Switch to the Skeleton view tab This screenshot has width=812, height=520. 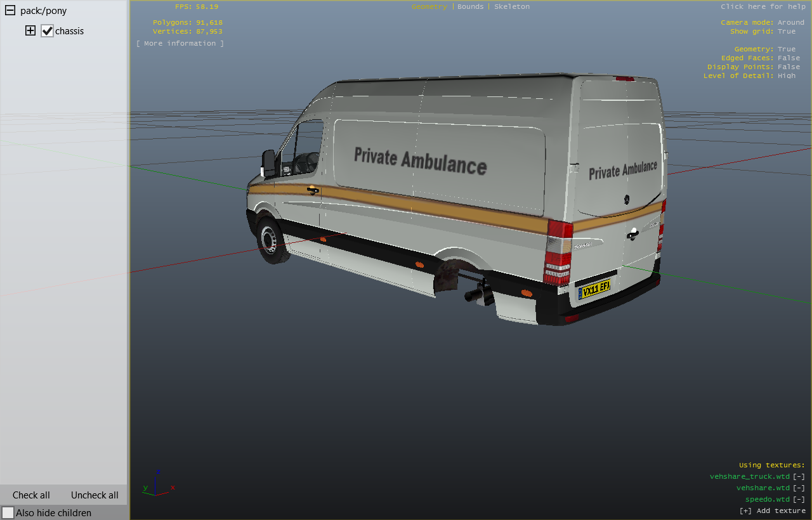511,6
